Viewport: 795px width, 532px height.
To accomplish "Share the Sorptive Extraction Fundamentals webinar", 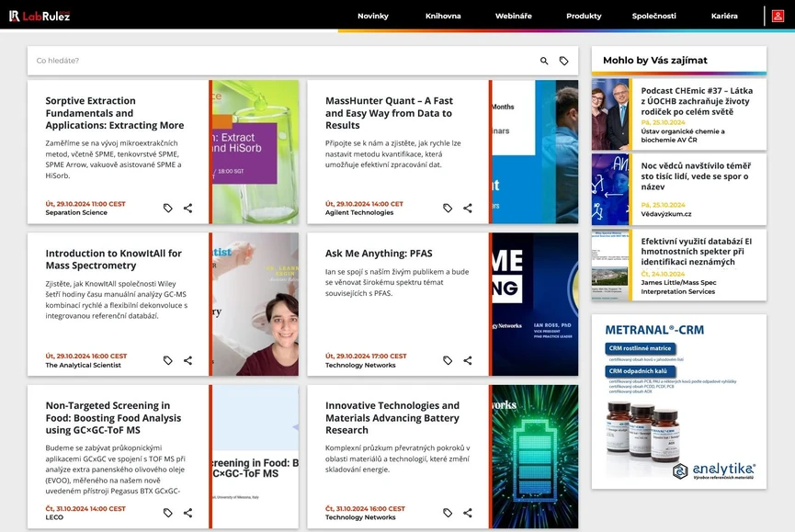I will (187, 209).
